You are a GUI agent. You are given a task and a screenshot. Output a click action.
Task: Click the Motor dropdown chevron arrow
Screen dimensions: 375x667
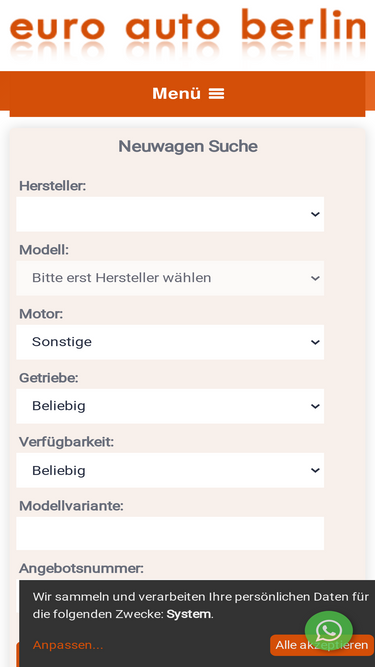tap(315, 342)
